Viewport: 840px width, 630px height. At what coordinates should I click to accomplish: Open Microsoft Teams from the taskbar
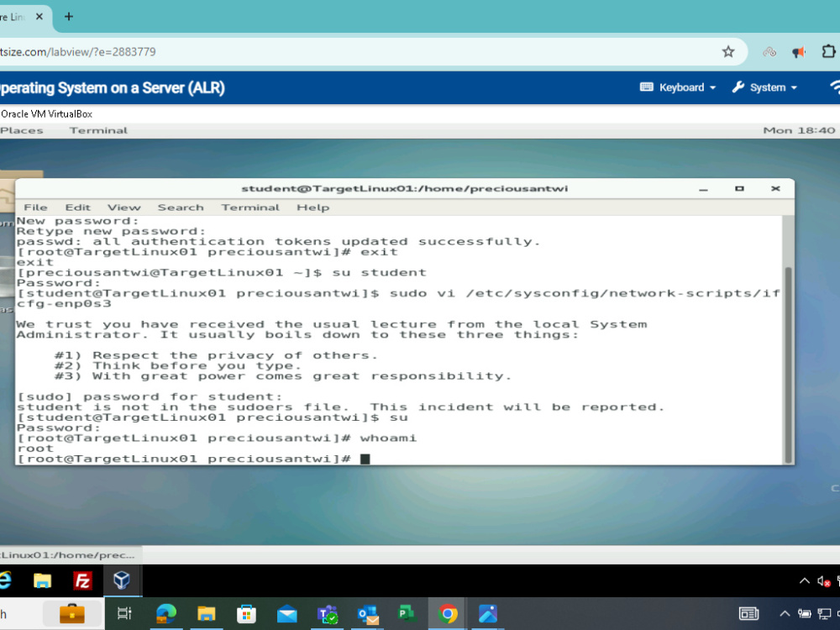(x=328, y=614)
